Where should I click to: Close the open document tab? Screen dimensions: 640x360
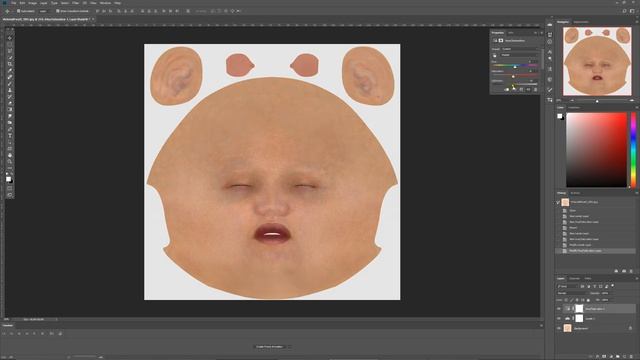pyautogui.click(x=93, y=19)
